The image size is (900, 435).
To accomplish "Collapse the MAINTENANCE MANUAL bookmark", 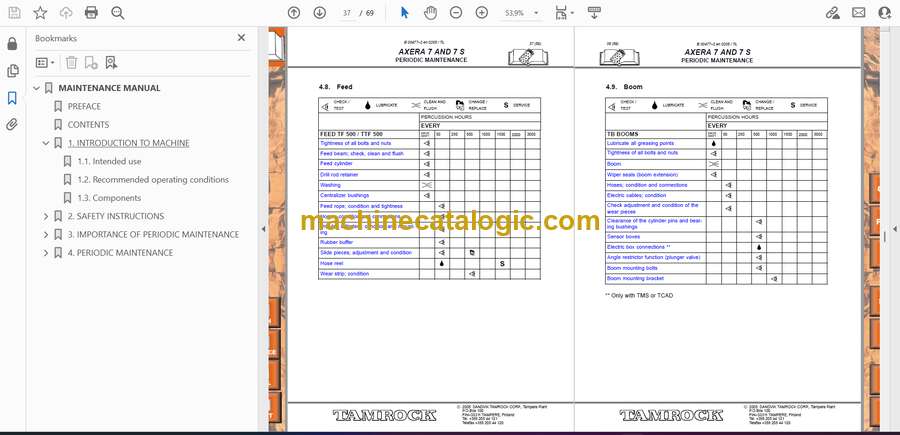I will [37, 88].
